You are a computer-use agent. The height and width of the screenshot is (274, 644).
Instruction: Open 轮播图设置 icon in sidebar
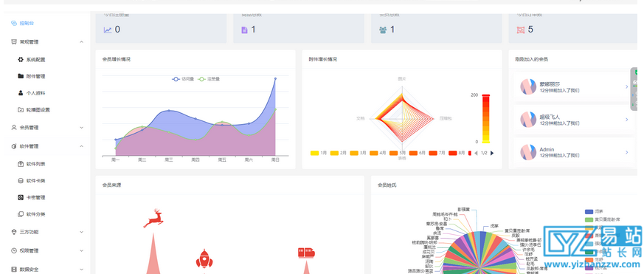tap(21, 110)
